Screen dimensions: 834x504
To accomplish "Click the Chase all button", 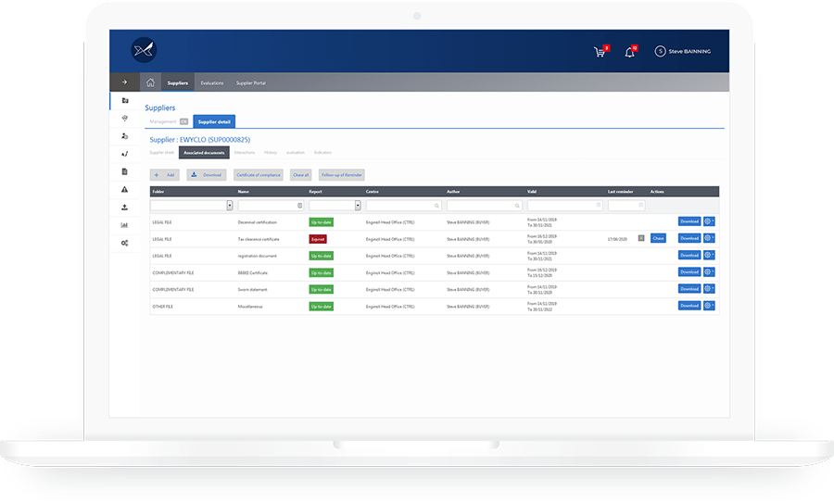I will pos(300,175).
